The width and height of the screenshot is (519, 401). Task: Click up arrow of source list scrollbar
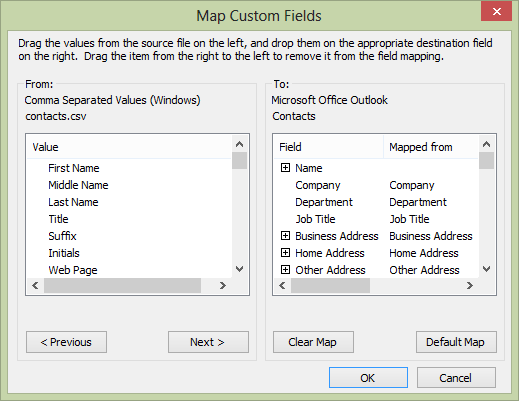[239, 144]
